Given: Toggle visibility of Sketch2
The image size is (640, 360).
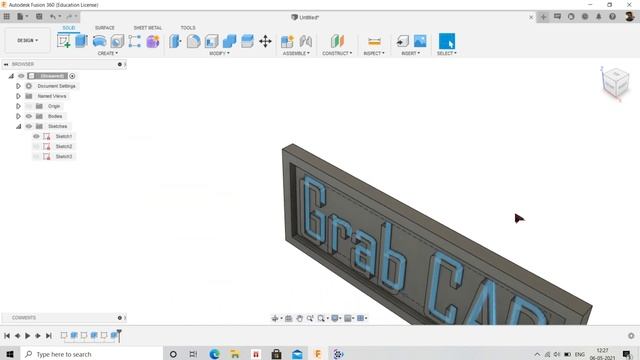Looking at the screenshot, I should click(36, 147).
